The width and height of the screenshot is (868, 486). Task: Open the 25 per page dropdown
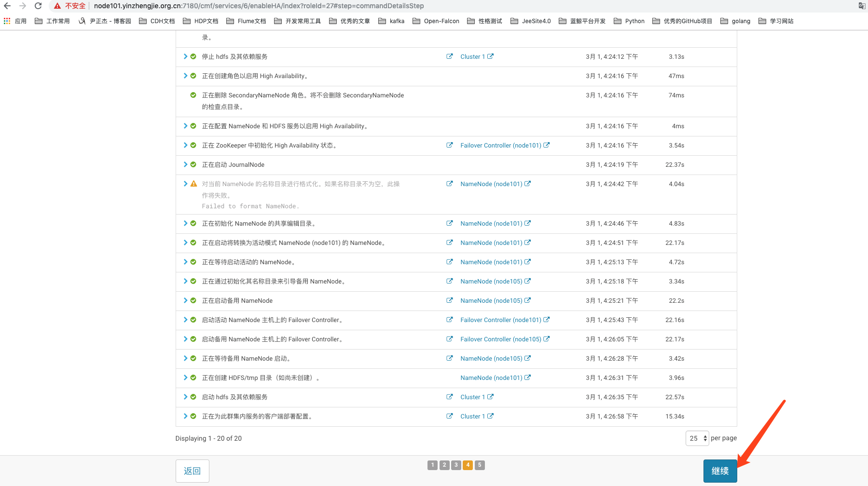coord(697,438)
